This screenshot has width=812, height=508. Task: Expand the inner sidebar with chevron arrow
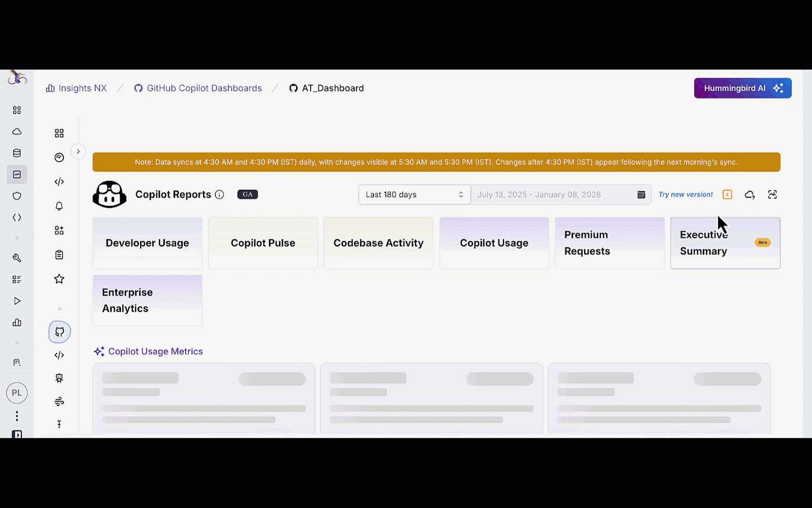coord(78,151)
